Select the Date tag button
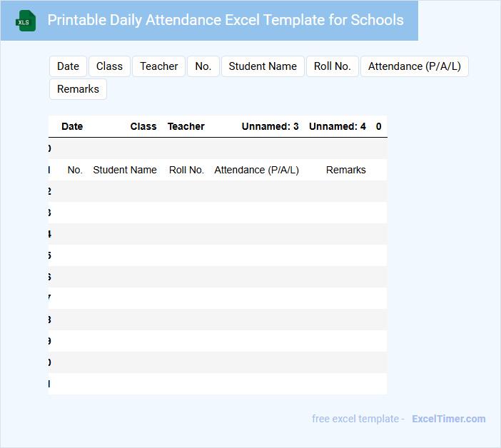The image size is (501, 448). [x=68, y=66]
